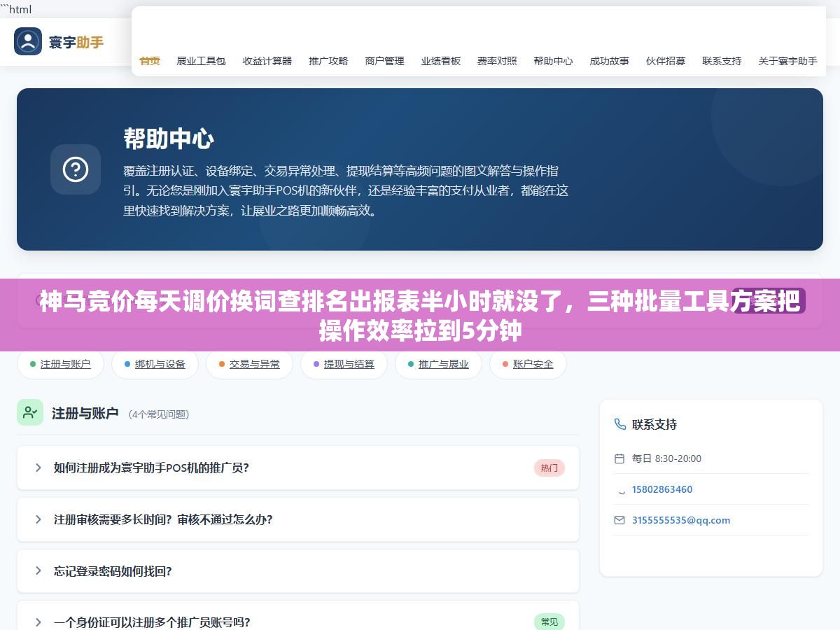840x630 pixels.
Task: Jump to 推广与展业 category chip
Action: tap(438, 364)
